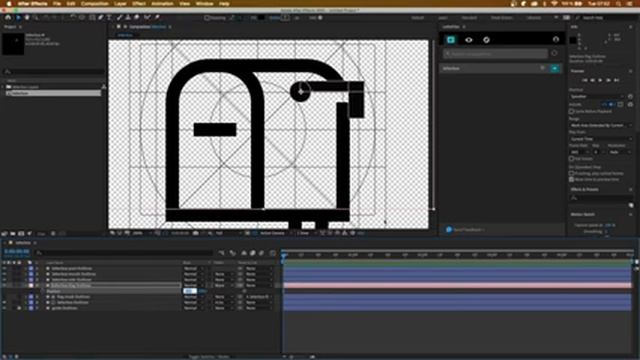
Task: Toggle the 'if caching, play cached frames' checkbox
Action: coord(572,173)
